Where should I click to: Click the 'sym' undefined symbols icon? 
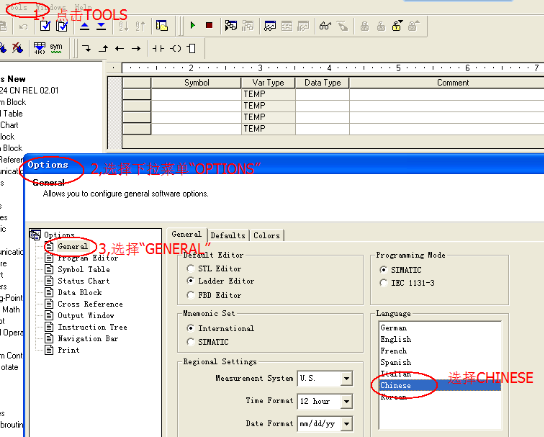[56, 48]
